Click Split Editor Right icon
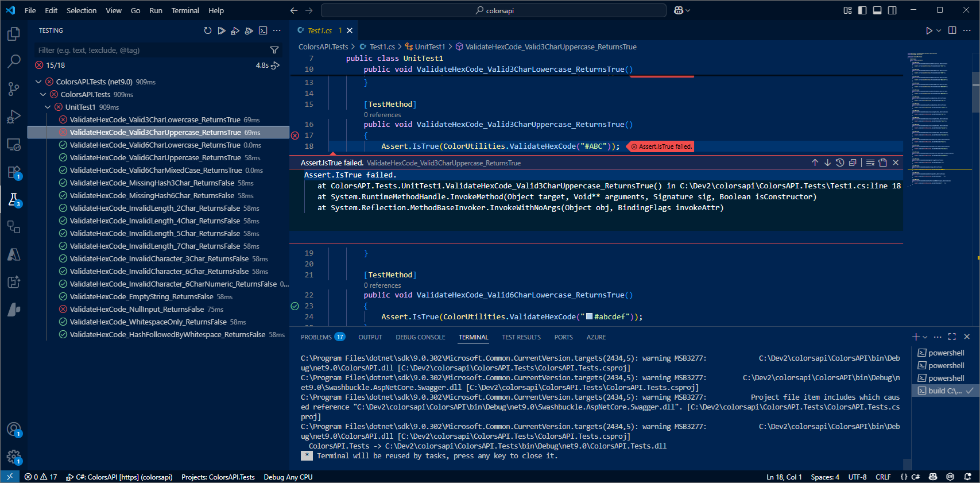This screenshot has height=483, width=980. click(x=952, y=30)
